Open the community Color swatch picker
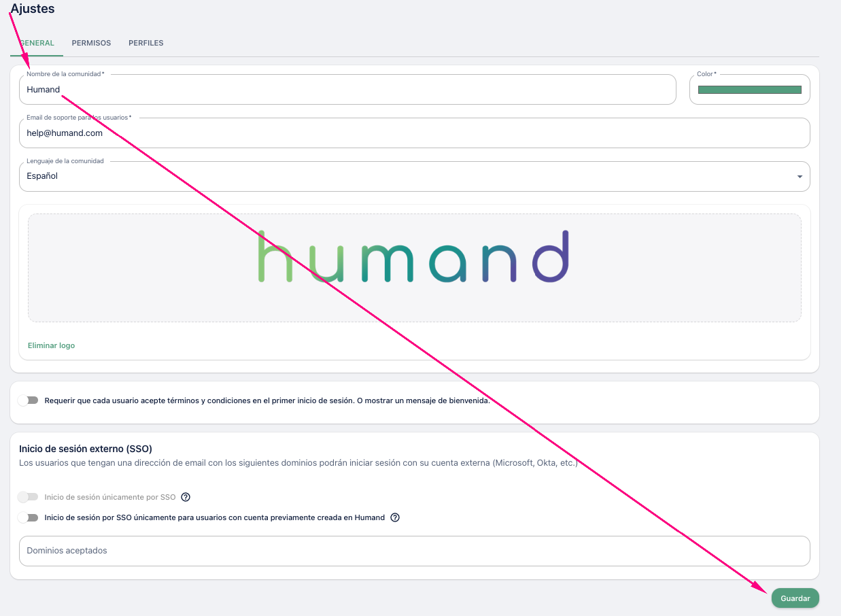Image resolution: width=841 pixels, height=616 pixels. [749, 90]
